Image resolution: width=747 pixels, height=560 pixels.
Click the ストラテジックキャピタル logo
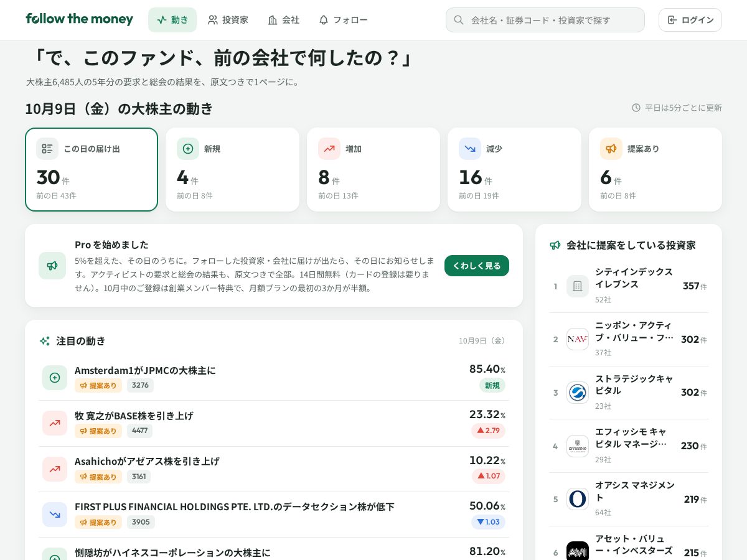click(x=578, y=393)
